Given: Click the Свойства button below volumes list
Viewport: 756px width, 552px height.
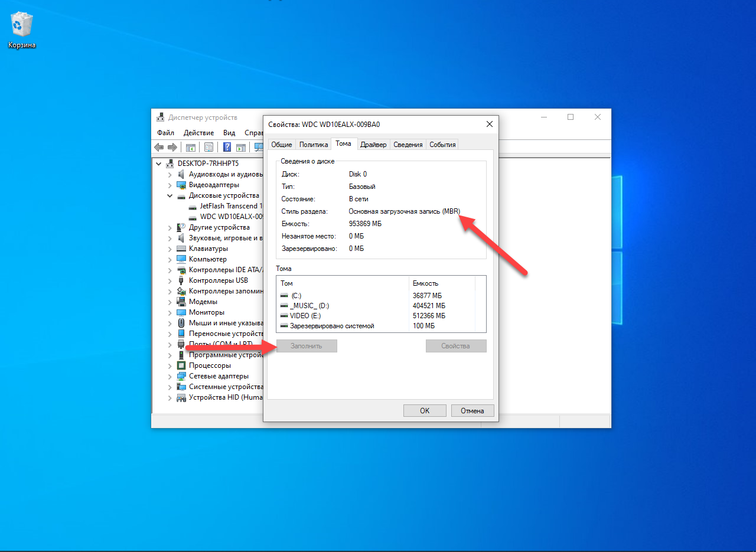Looking at the screenshot, I should [x=455, y=346].
